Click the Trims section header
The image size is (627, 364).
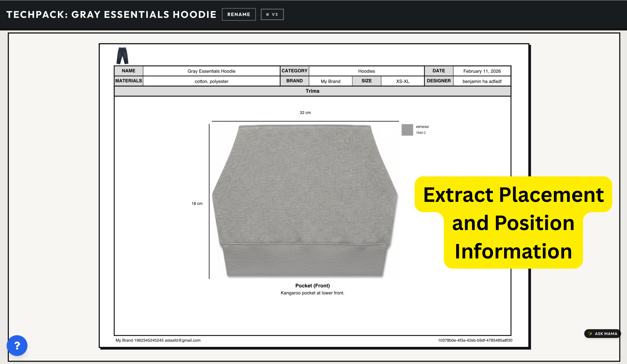(312, 91)
